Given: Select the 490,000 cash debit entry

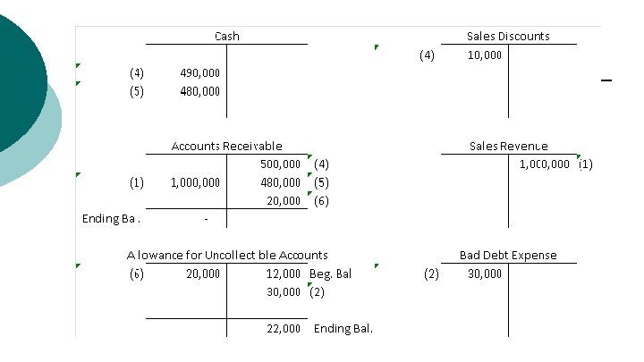Looking at the screenshot, I should [200, 73].
